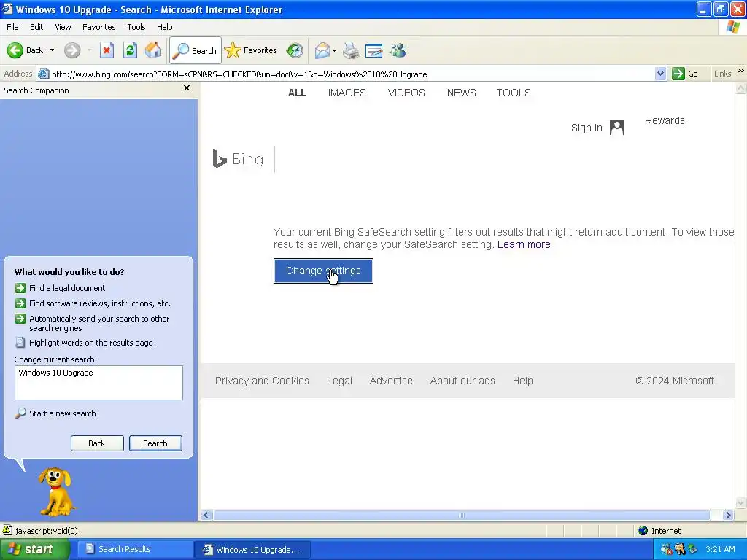The image size is (747, 560).
Task: Click About our ads footer link
Action: (462, 381)
